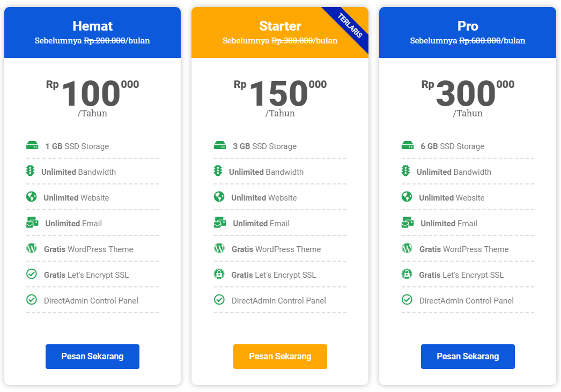This screenshot has height=392, width=561.
Task: Click the email envelope icon in Hemat plan
Action: (x=33, y=223)
